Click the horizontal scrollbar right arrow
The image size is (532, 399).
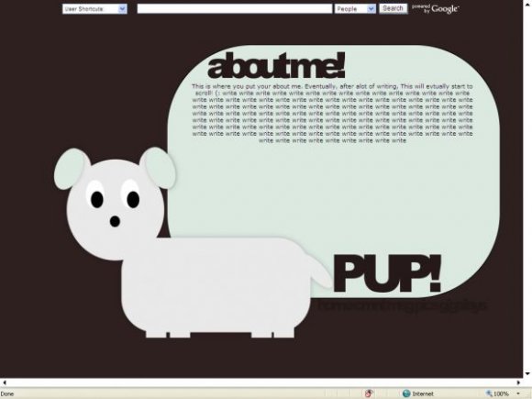click(x=518, y=382)
